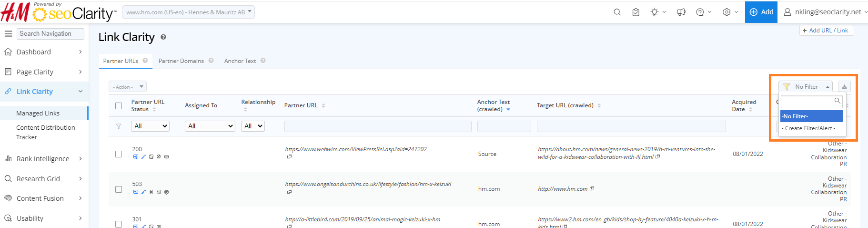Viewport: 868px width, 228px height.
Task: Choose Create Filter/Alert from filter list
Action: pos(808,128)
